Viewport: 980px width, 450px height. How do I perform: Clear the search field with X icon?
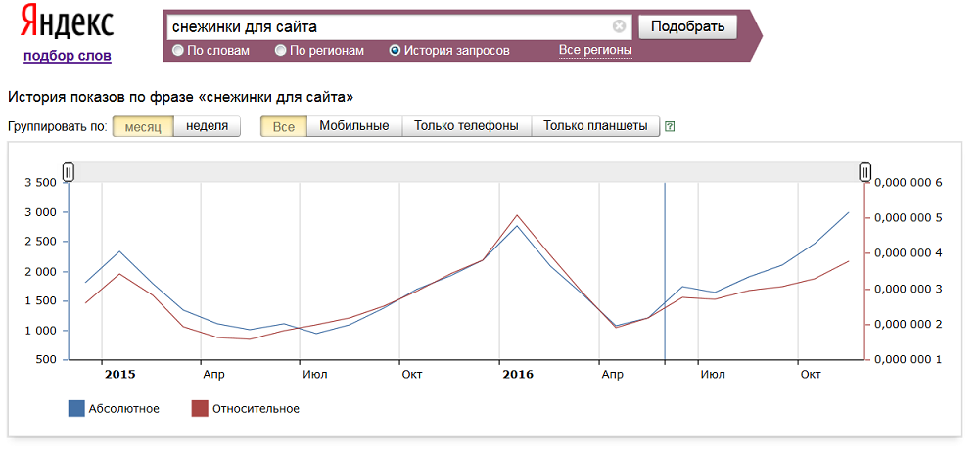point(619,26)
